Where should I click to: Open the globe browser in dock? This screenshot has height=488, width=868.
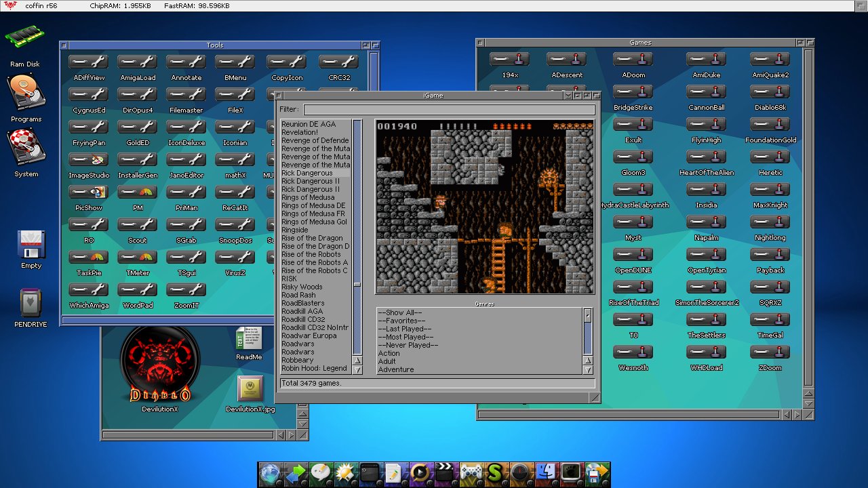(x=270, y=472)
